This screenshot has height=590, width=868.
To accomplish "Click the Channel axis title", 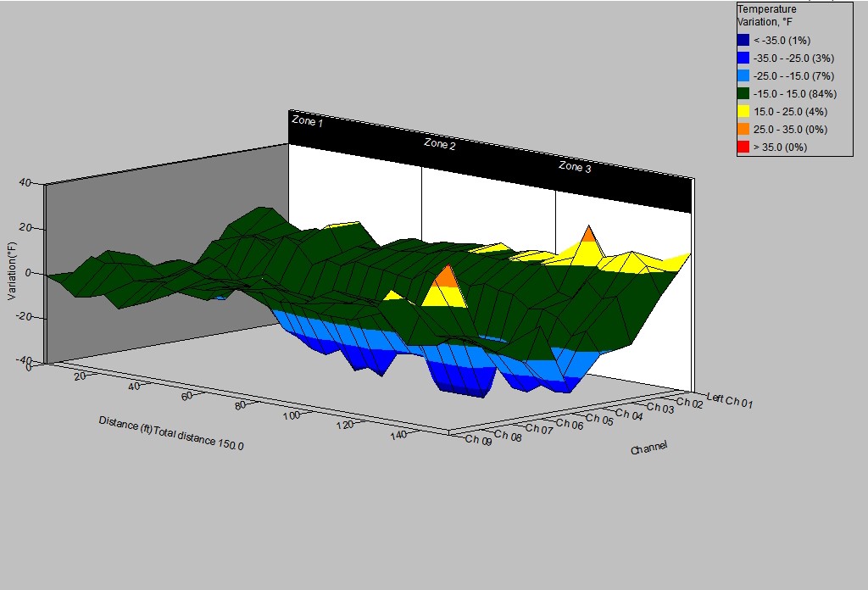I will tap(648, 447).
